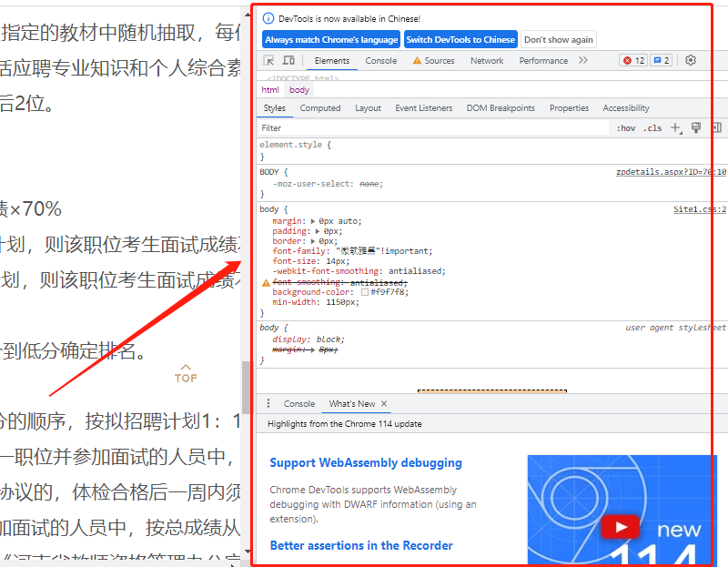Open DevTools settings gear
Screen dimensions: 728x567
coord(690,60)
